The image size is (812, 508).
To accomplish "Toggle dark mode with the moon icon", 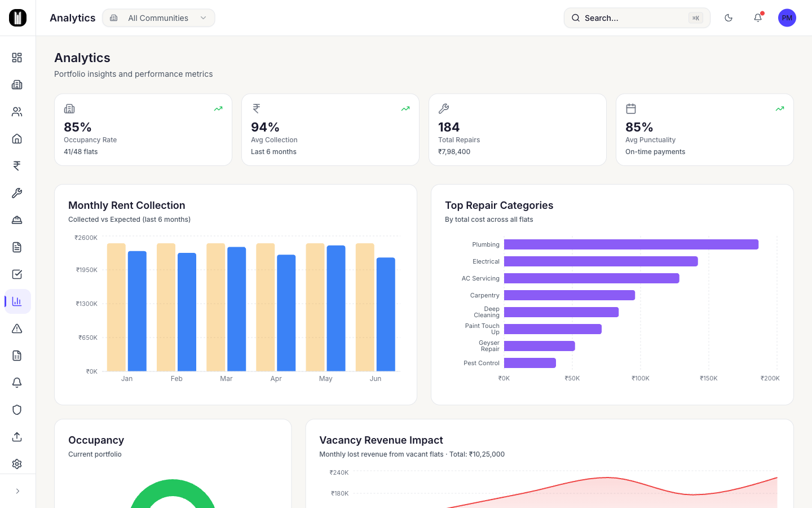I will 729,18.
